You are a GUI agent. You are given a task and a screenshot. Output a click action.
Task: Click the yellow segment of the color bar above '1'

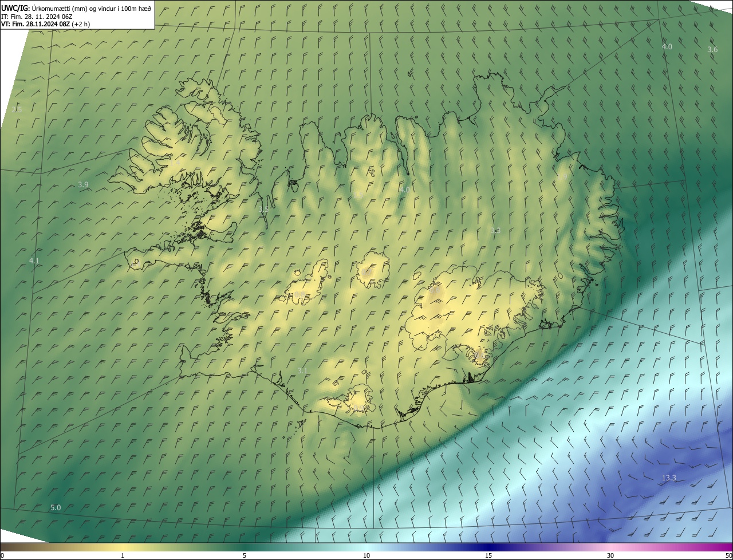[x=123, y=547]
